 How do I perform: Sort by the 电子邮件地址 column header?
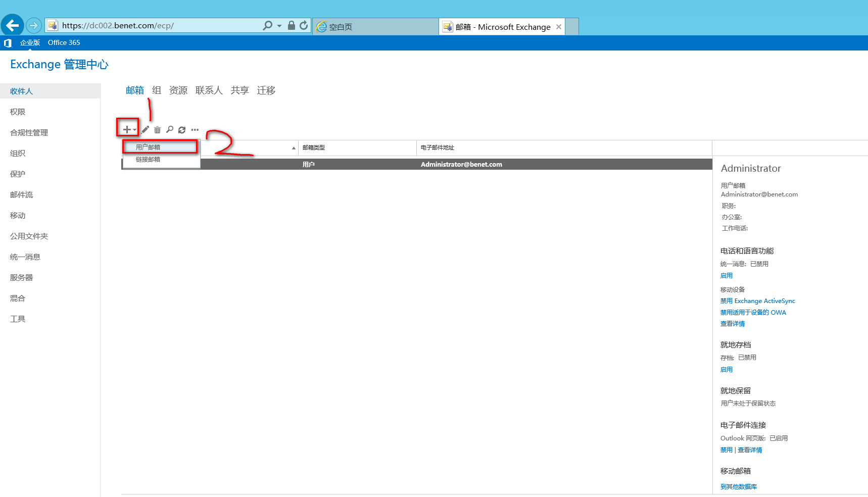[564, 147]
